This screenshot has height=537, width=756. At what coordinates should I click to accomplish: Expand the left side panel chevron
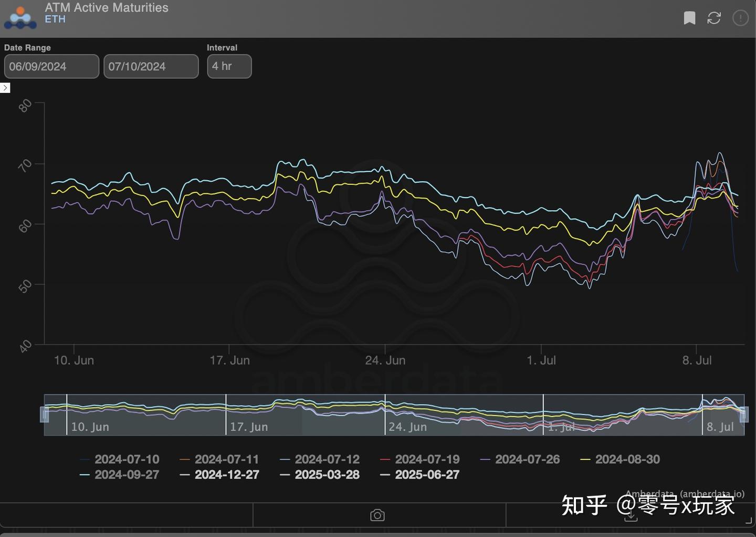tap(5, 88)
